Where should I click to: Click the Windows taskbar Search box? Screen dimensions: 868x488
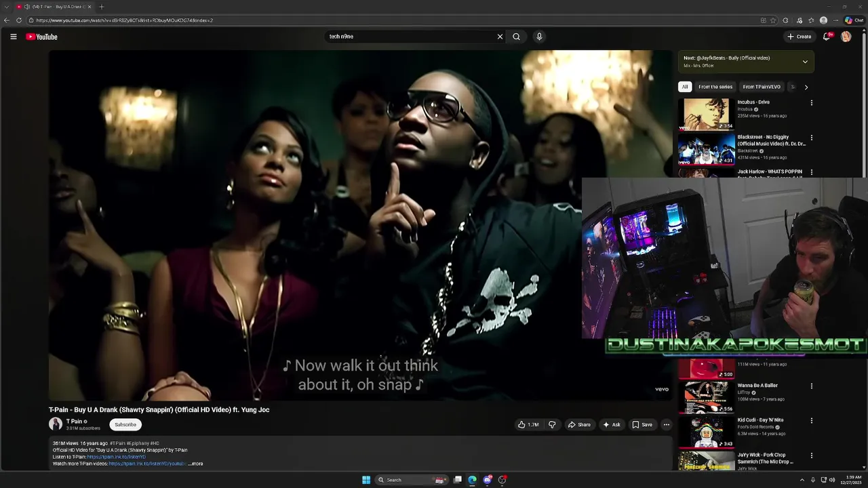[x=411, y=480]
